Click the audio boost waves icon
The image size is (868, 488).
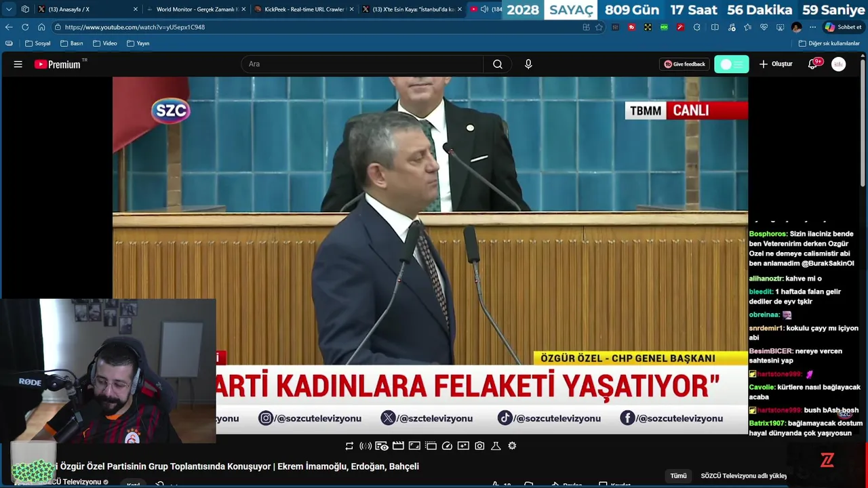(x=366, y=446)
